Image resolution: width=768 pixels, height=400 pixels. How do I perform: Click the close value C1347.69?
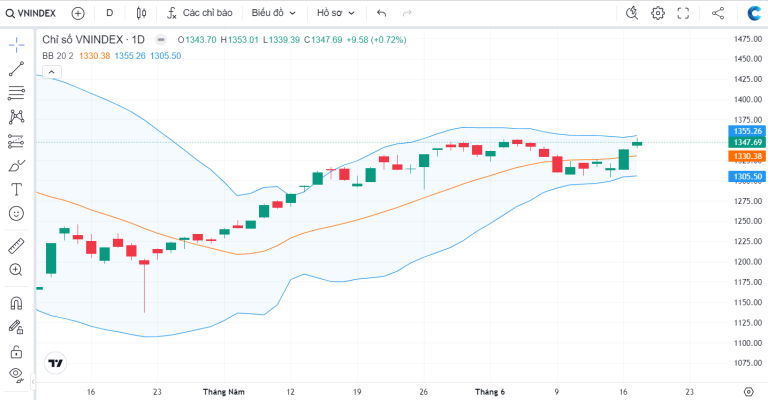[x=323, y=40]
